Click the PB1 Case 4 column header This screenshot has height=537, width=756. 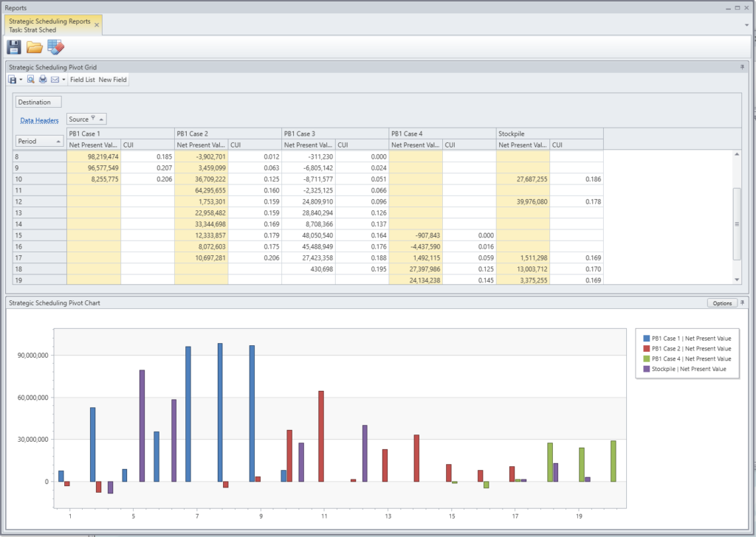(x=443, y=134)
